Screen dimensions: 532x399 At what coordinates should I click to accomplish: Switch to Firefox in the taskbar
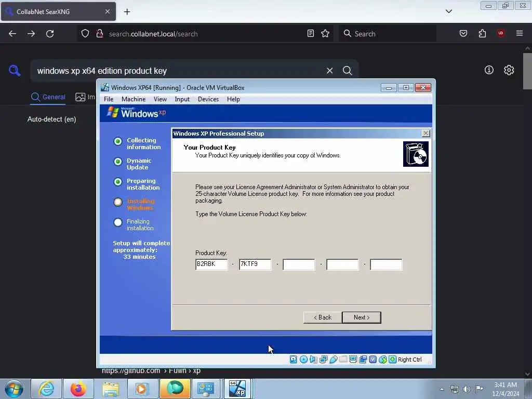(78, 389)
